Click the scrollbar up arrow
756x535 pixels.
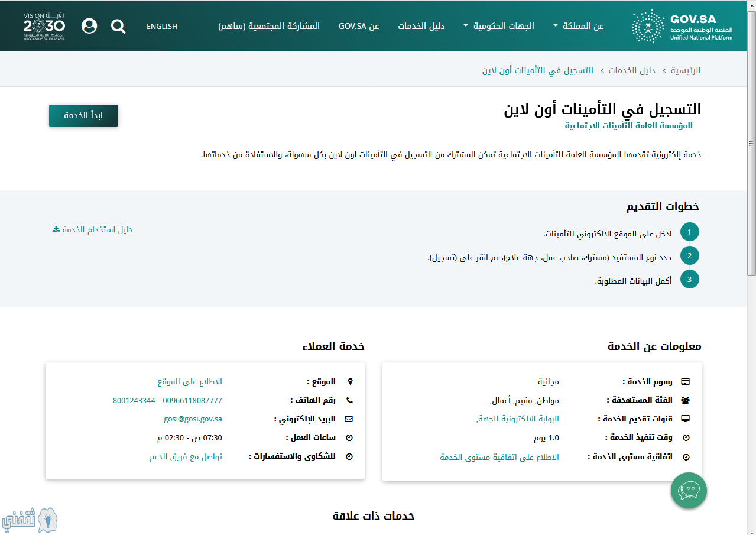pos(751,5)
